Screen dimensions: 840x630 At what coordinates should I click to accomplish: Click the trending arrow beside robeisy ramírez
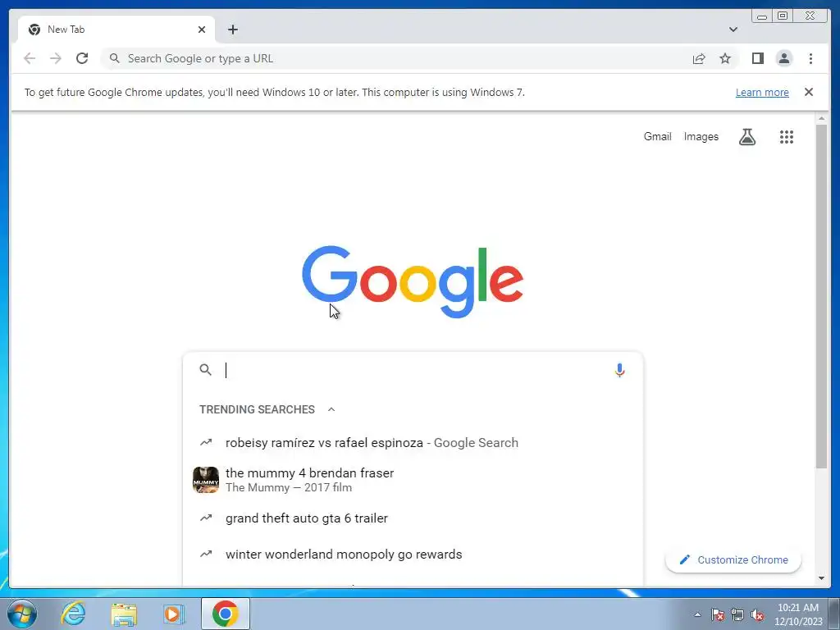[x=206, y=442]
